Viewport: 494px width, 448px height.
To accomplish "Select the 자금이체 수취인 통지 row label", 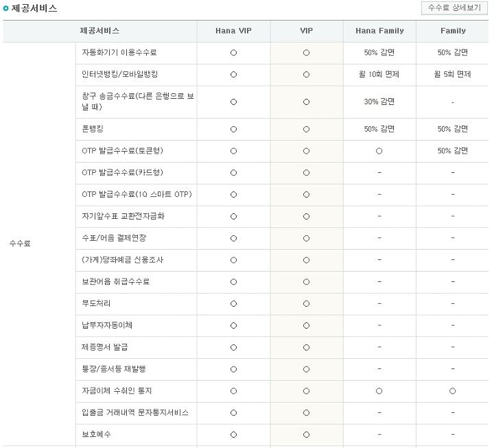I will pyautogui.click(x=117, y=391).
